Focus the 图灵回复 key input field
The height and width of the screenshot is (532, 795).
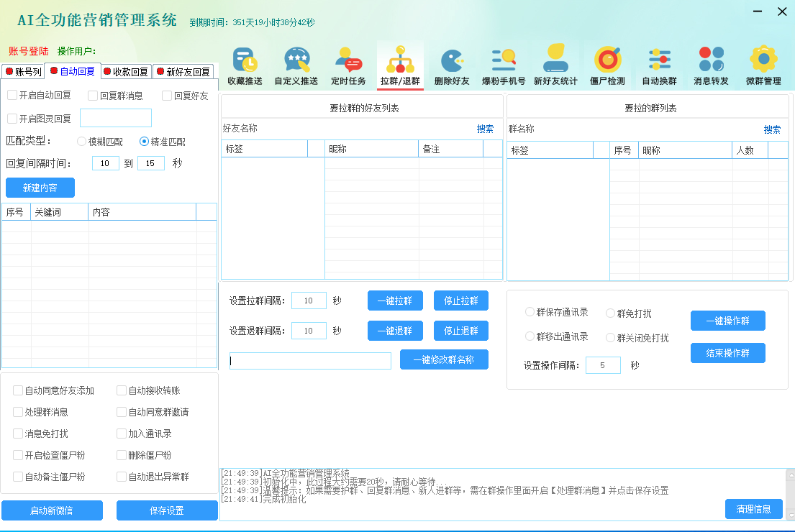[x=116, y=118]
